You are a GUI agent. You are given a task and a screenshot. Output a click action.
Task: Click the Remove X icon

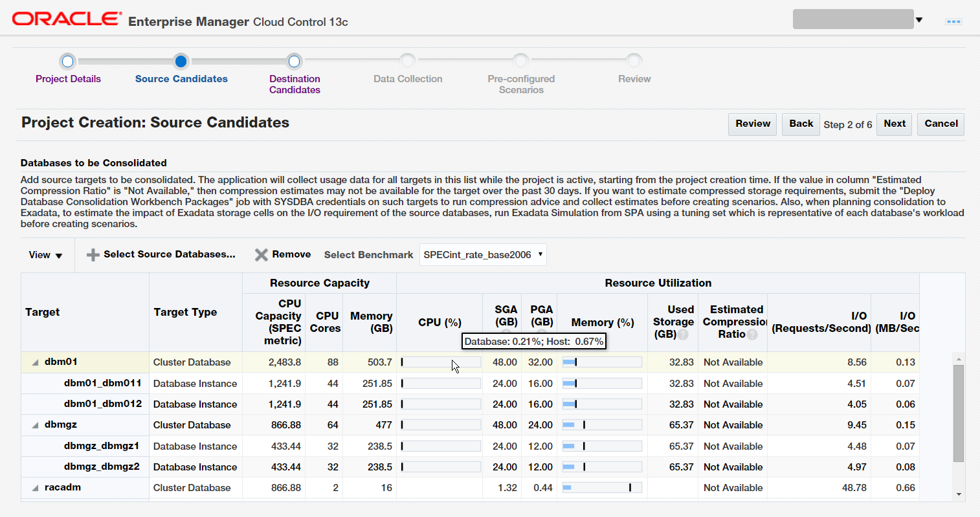[262, 255]
